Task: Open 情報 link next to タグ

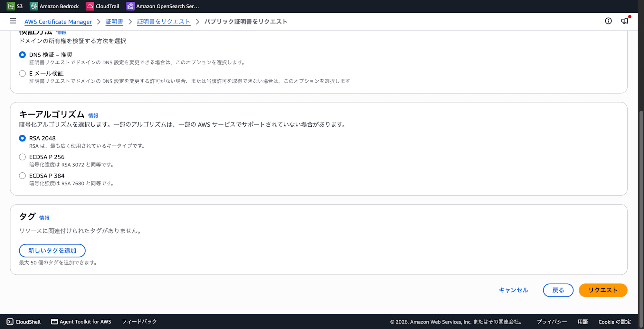Action: [44, 218]
